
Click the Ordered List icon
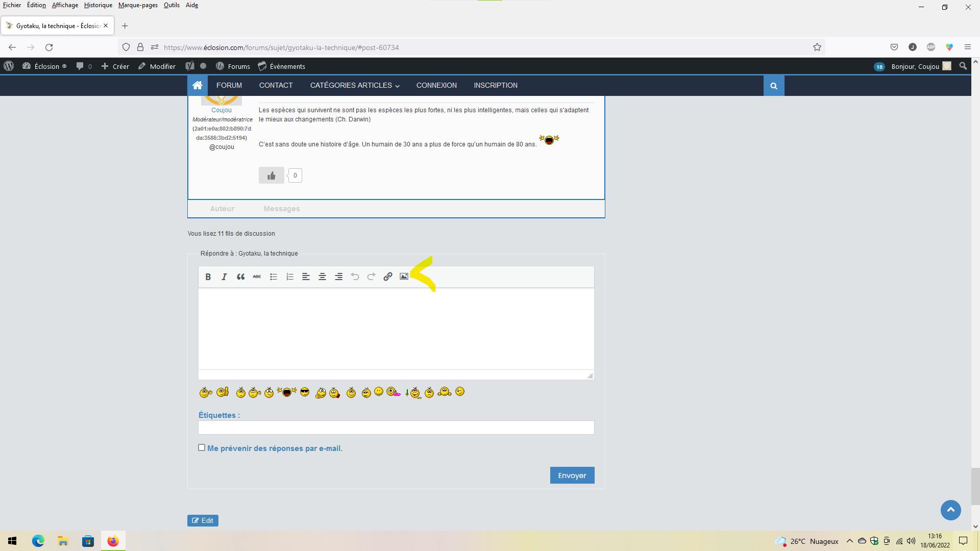pos(289,276)
